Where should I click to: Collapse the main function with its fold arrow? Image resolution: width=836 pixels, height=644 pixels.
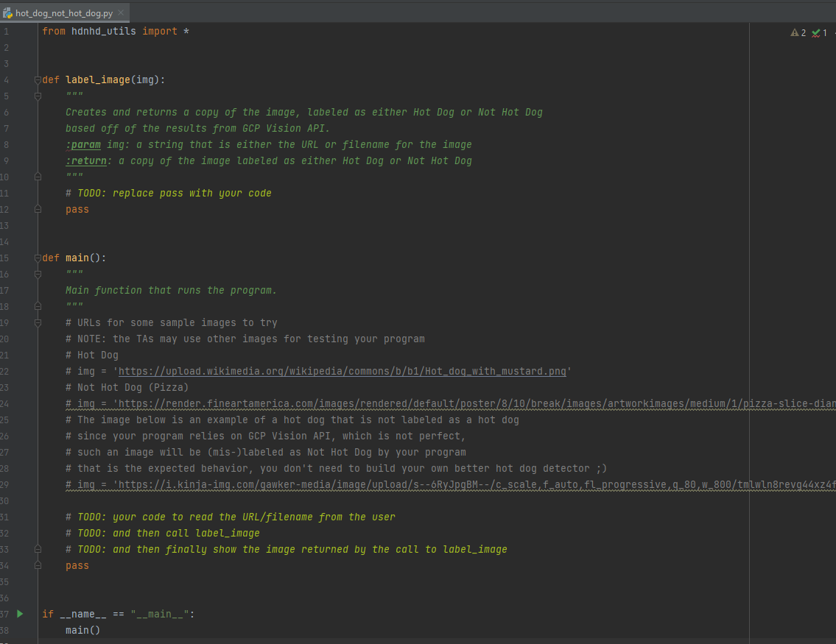(37, 257)
